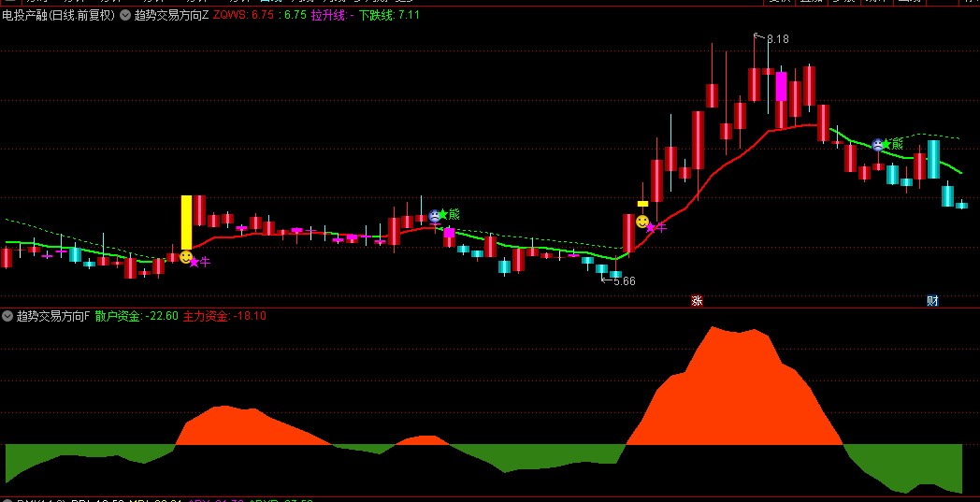Select the 趋势交易方向Z indicator name
Image resolution: width=980 pixels, height=502 pixels.
coord(172,16)
